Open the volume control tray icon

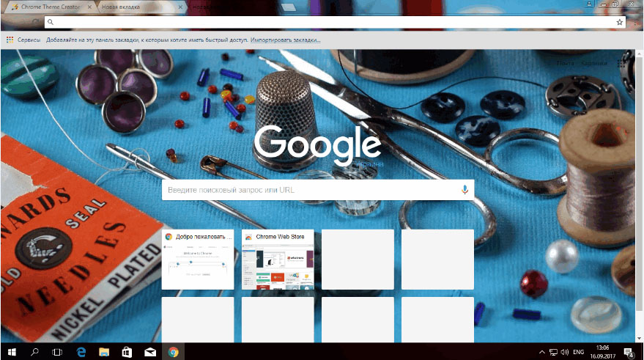565,352
